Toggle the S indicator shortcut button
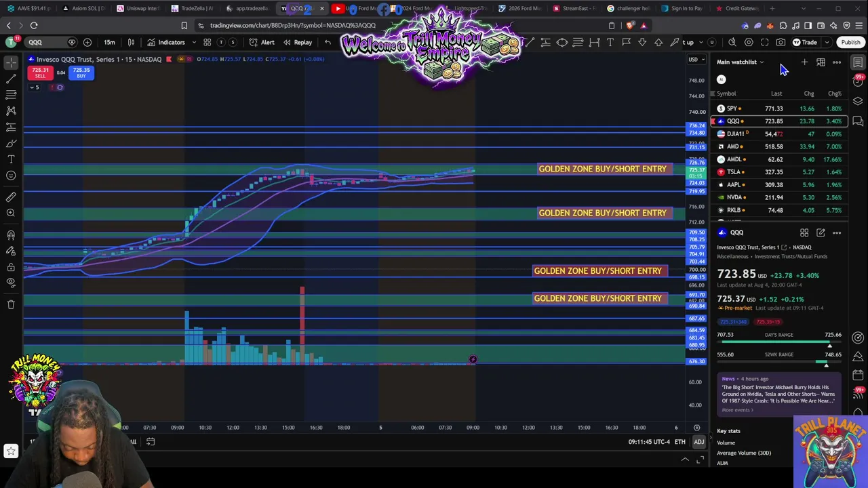The height and width of the screenshot is (488, 868). tap(233, 42)
